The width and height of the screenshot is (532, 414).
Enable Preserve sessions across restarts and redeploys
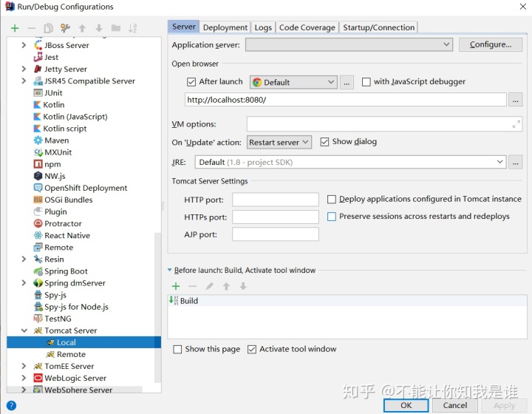[x=332, y=217]
